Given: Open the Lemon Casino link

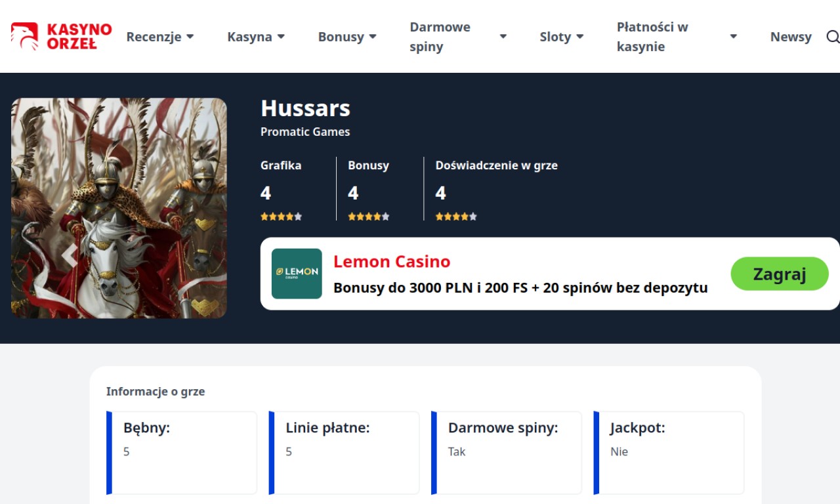Looking at the screenshot, I should [x=392, y=262].
